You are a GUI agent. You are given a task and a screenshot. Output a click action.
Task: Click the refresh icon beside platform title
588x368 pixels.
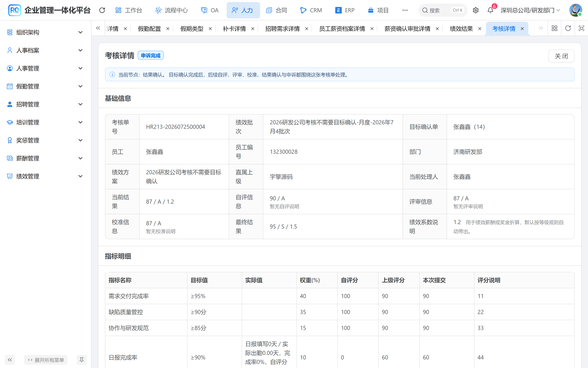tap(102, 10)
